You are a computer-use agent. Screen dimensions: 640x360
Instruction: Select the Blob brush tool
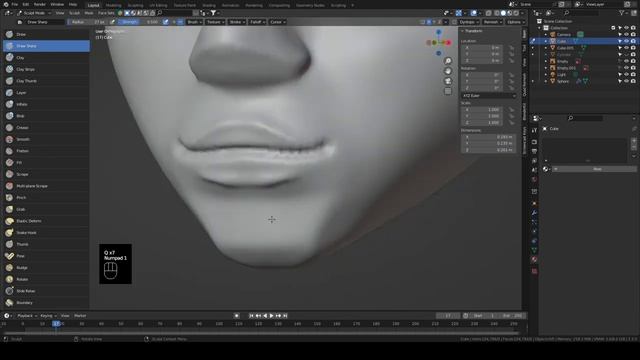click(x=46, y=116)
